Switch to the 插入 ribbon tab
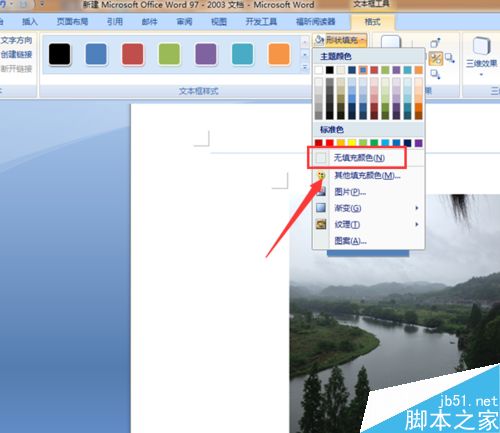This screenshot has width=500, height=433. 30,22
